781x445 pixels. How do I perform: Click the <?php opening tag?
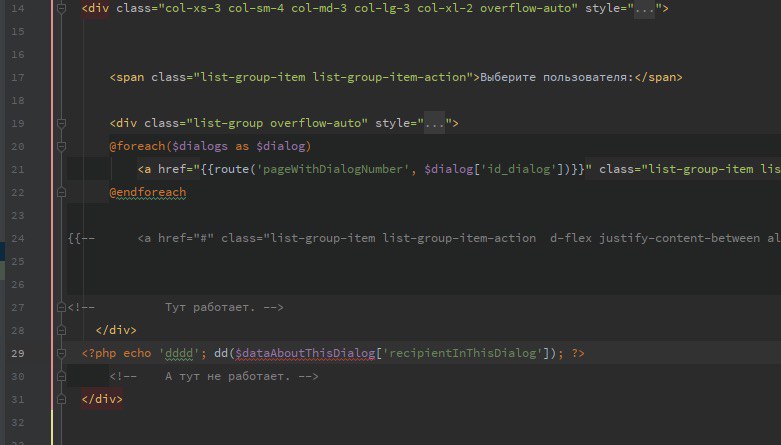pos(99,353)
